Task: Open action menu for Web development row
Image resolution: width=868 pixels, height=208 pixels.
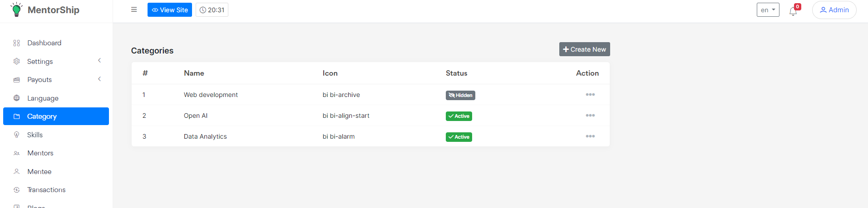Action: click(590, 95)
